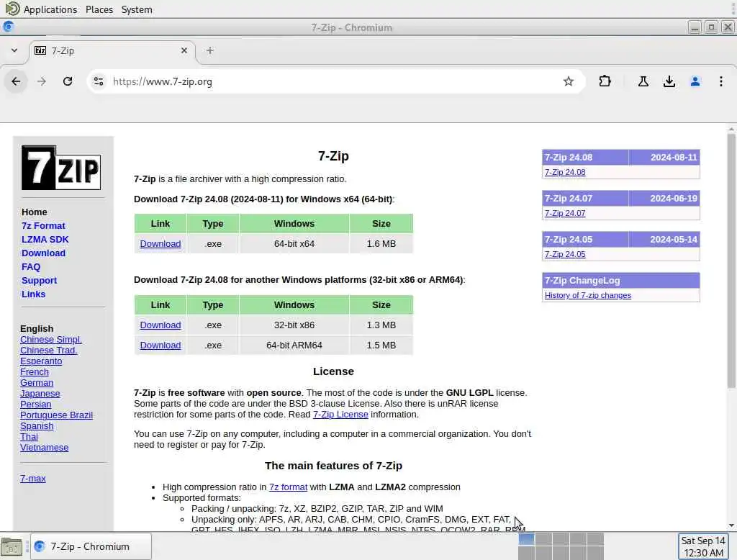Switch language to Persian
Viewport: 737px width, 560px height.
click(x=36, y=405)
